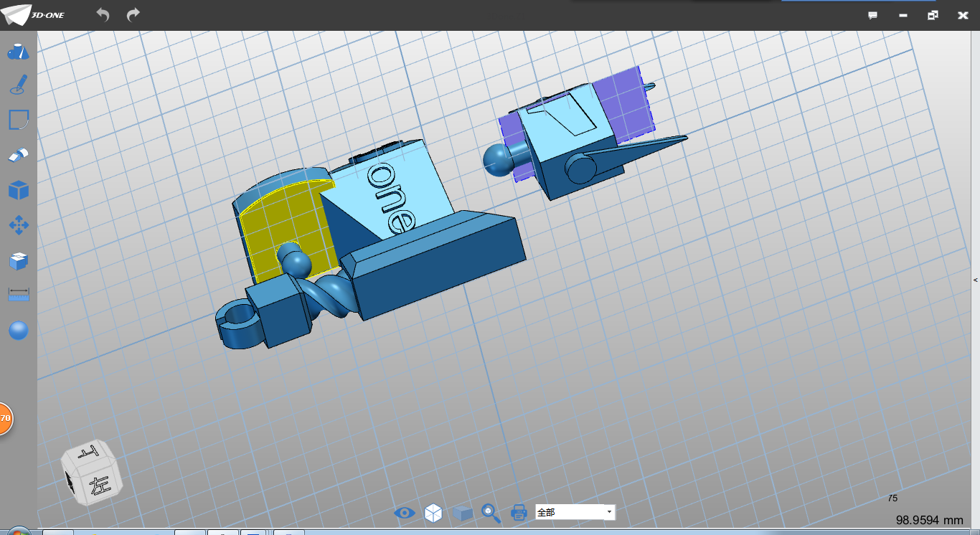Screen dimensions: 980x535
Task: Open the special functions cube tool
Action: [x=19, y=190]
